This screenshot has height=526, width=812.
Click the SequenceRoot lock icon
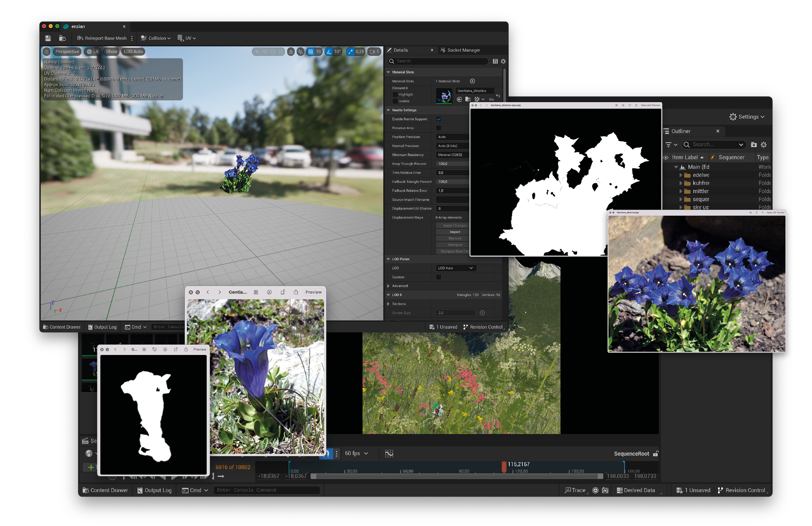(x=656, y=453)
